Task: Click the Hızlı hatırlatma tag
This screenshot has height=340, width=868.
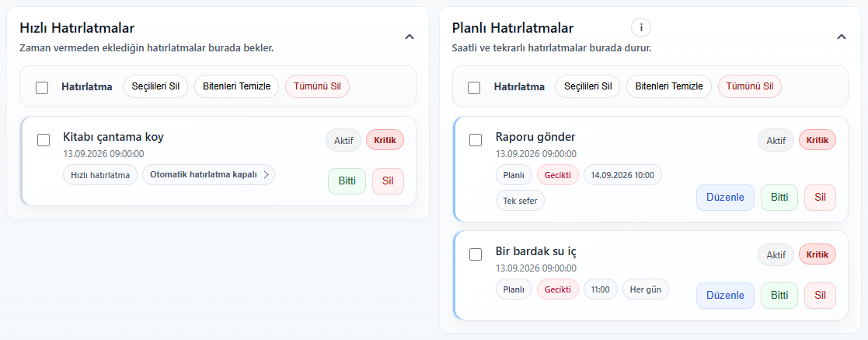Action: (x=100, y=175)
